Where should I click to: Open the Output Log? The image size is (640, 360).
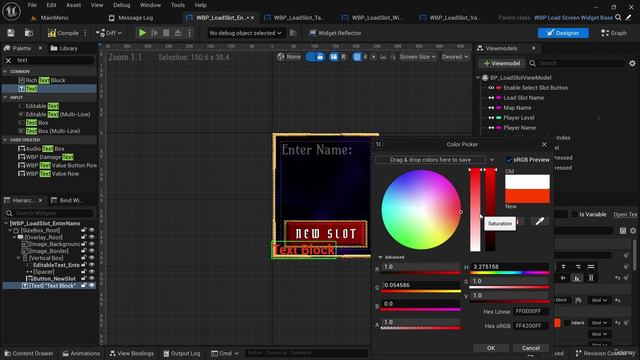pos(182,353)
